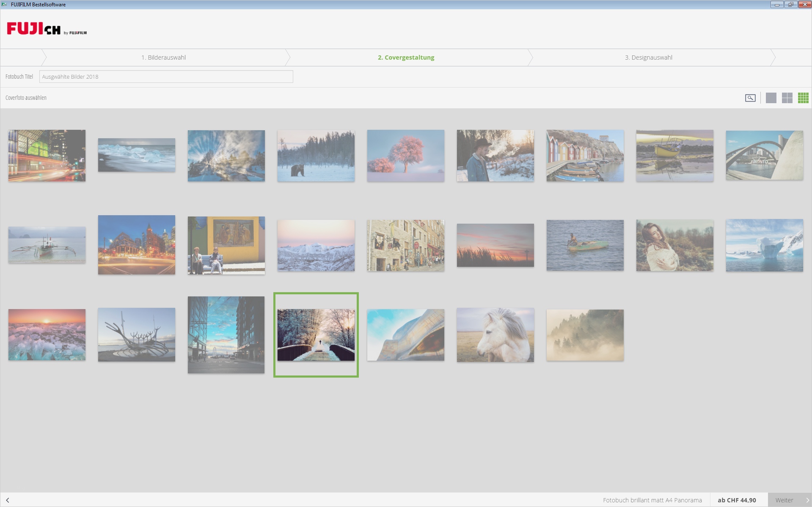Viewport: 812px width, 507px height.
Task: Select the snowy mountains pink sky photo
Action: coord(316,245)
